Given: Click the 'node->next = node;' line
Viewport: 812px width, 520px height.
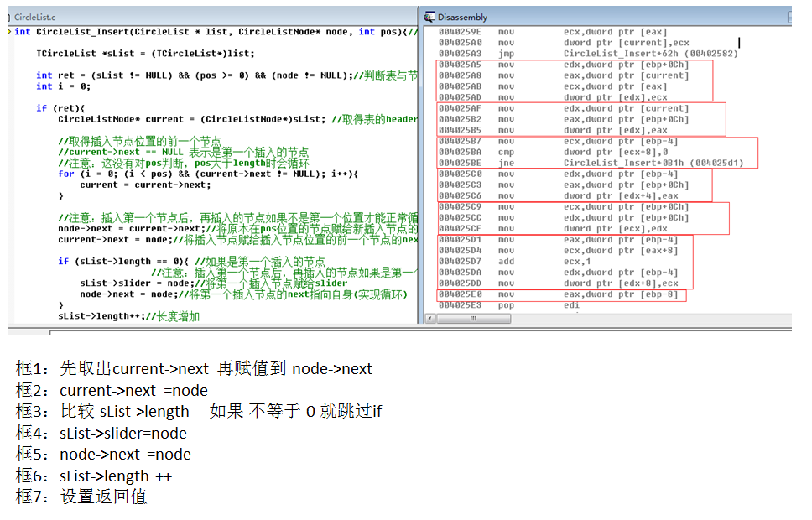Looking at the screenshot, I should coord(243,294).
